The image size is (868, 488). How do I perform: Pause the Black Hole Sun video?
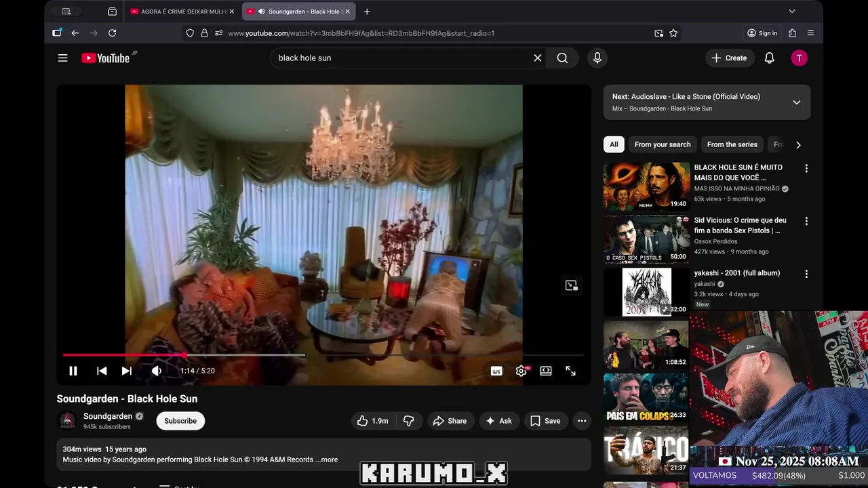click(73, 371)
